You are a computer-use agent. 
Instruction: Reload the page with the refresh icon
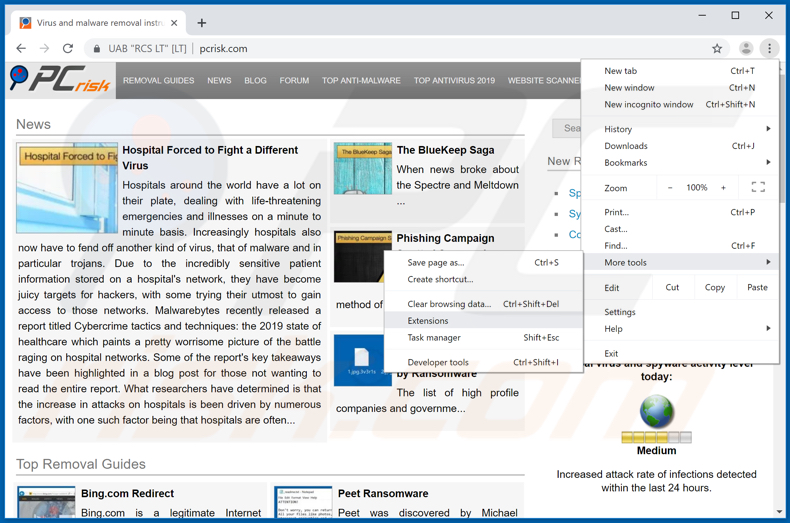[68, 48]
